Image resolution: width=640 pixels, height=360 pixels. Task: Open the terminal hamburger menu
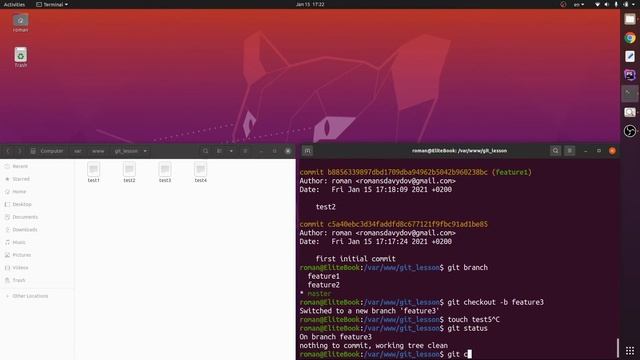(x=569, y=151)
